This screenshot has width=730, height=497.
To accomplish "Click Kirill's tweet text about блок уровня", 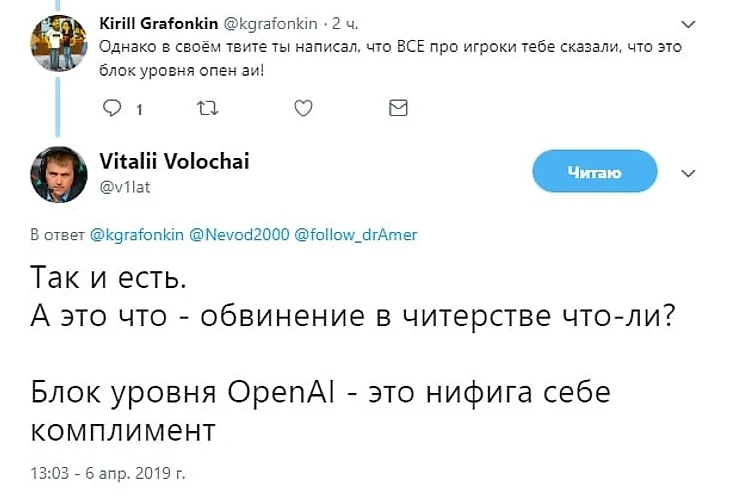I will coord(380,56).
